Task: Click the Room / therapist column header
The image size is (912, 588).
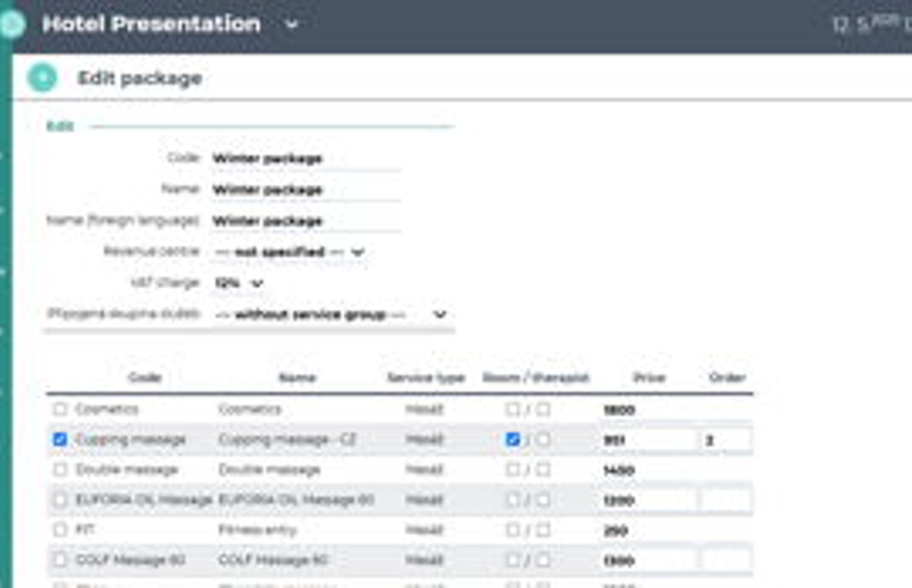Action: 535,377
